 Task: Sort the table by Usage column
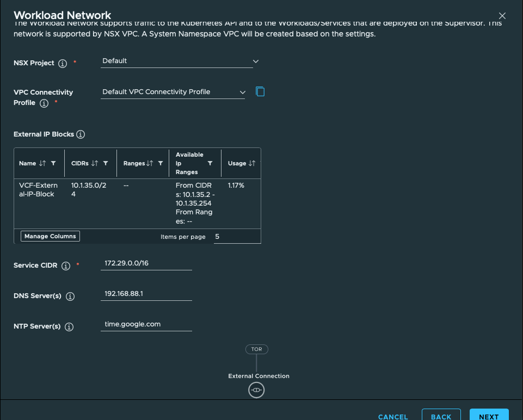coord(252,163)
